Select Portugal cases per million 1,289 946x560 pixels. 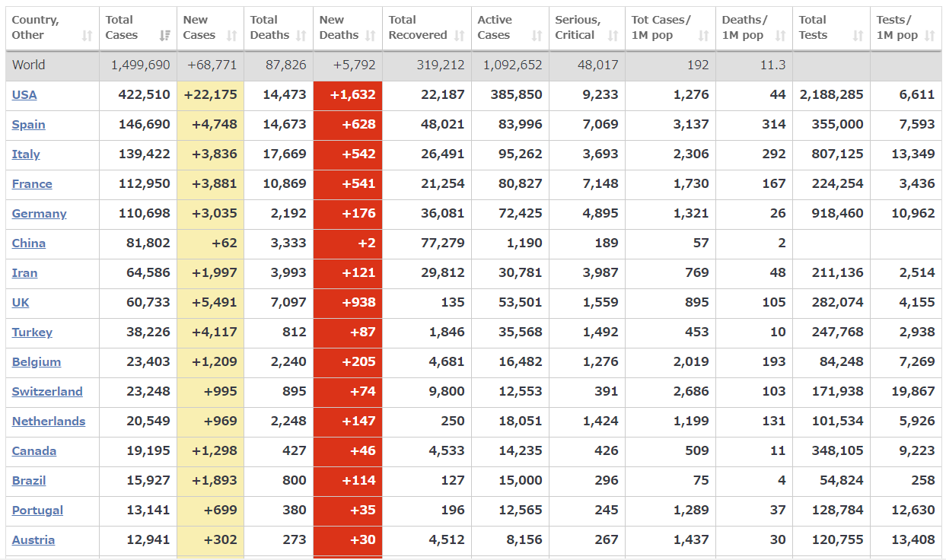[x=691, y=511]
